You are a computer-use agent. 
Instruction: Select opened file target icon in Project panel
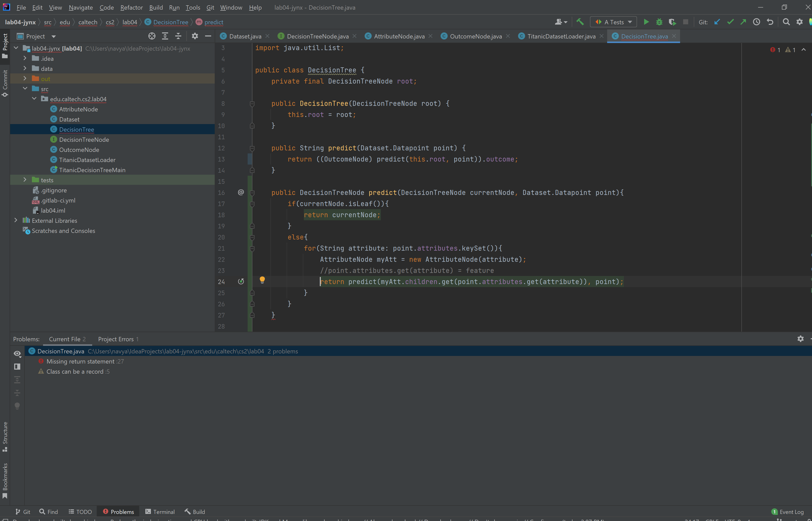coord(152,36)
